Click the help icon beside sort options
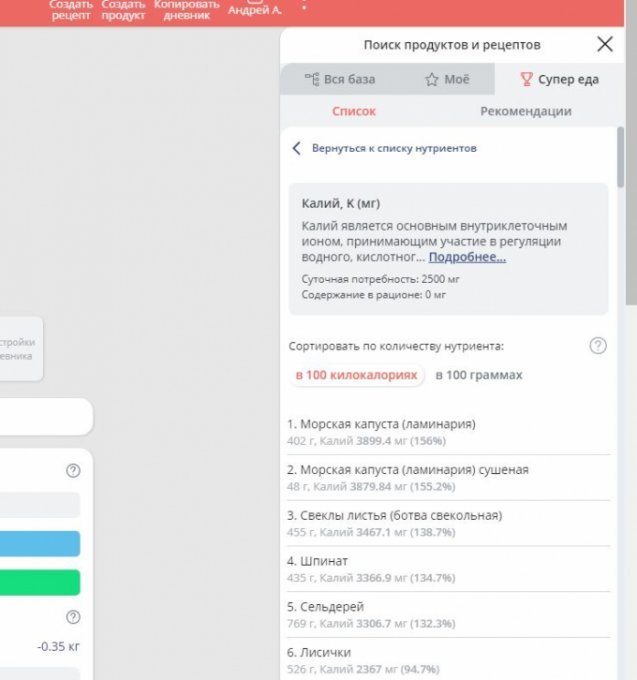 tap(597, 346)
